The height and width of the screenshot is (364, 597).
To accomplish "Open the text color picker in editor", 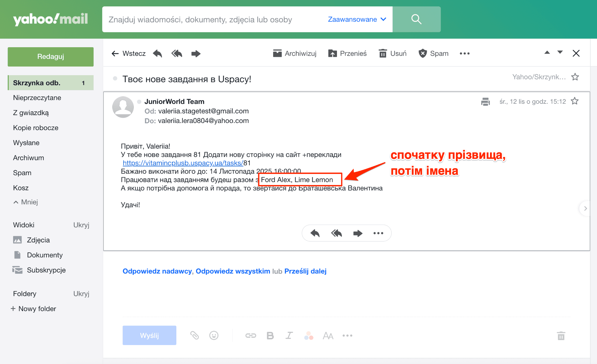I will click(x=309, y=336).
